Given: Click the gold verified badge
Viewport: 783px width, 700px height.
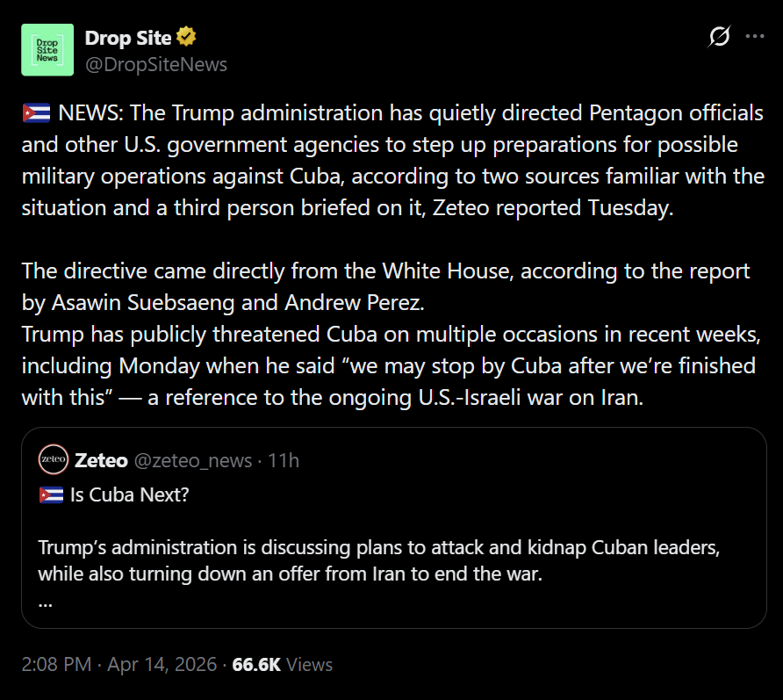Looking at the screenshot, I should [x=186, y=38].
